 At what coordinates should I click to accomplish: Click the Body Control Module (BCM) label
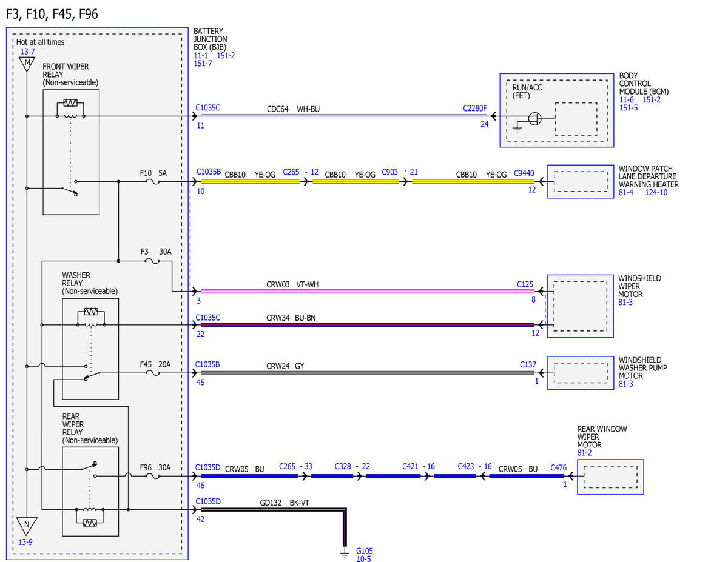tap(644, 84)
